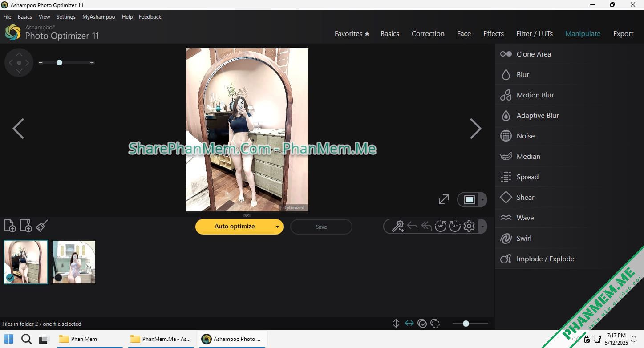This screenshot has height=348, width=644.
Task: Open the settings gear in toolbar
Action: [x=469, y=227]
